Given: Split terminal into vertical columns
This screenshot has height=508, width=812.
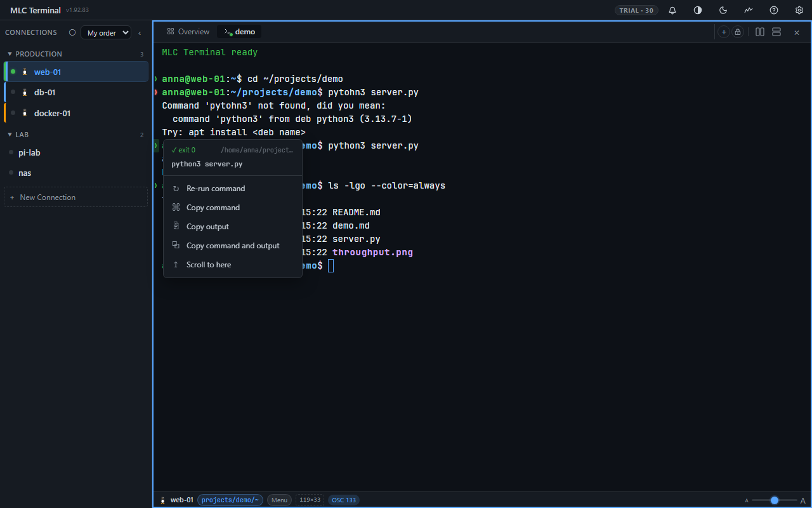Looking at the screenshot, I should coord(760,32).
